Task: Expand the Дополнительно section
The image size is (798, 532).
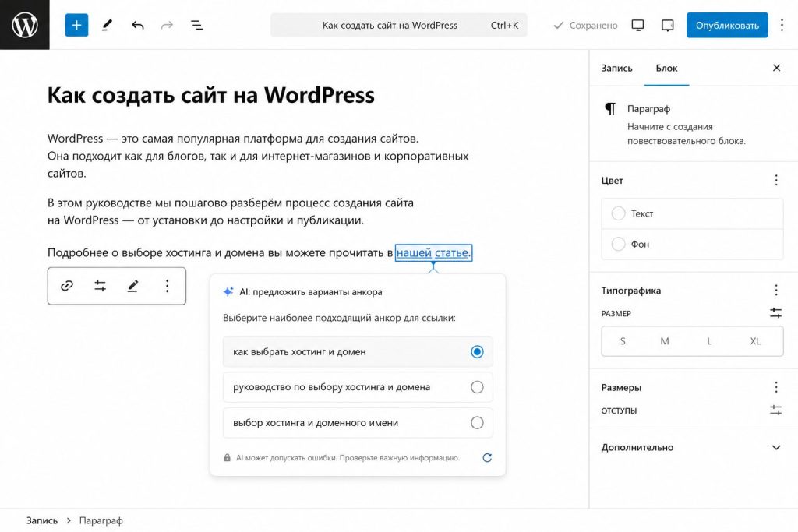Action: tap(692, 448)
